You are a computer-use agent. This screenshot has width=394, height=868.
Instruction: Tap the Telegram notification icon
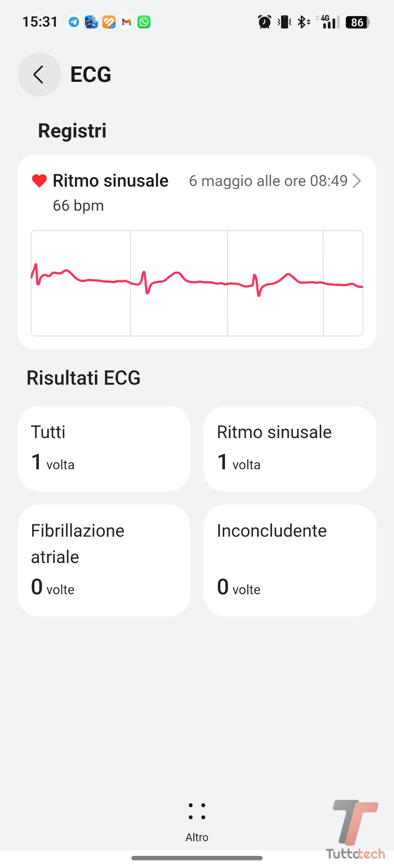pyautogui.click(x=74, y=22)
